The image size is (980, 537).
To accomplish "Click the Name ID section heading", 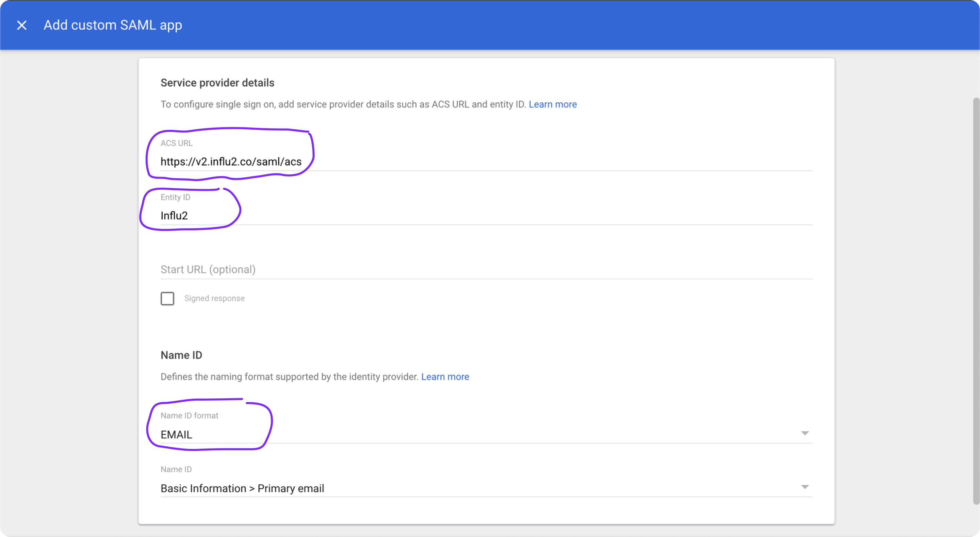I will (181, 355).
